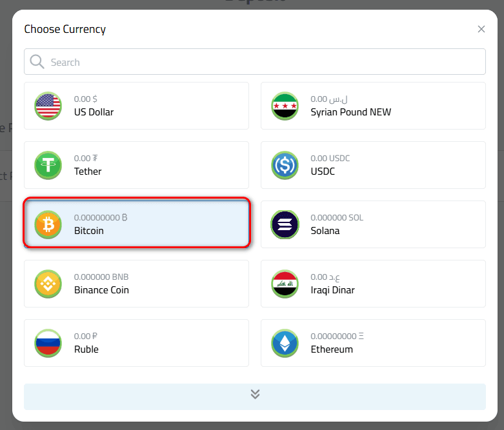Click the 0.00000000 Ξ balance

coord(337,337)
